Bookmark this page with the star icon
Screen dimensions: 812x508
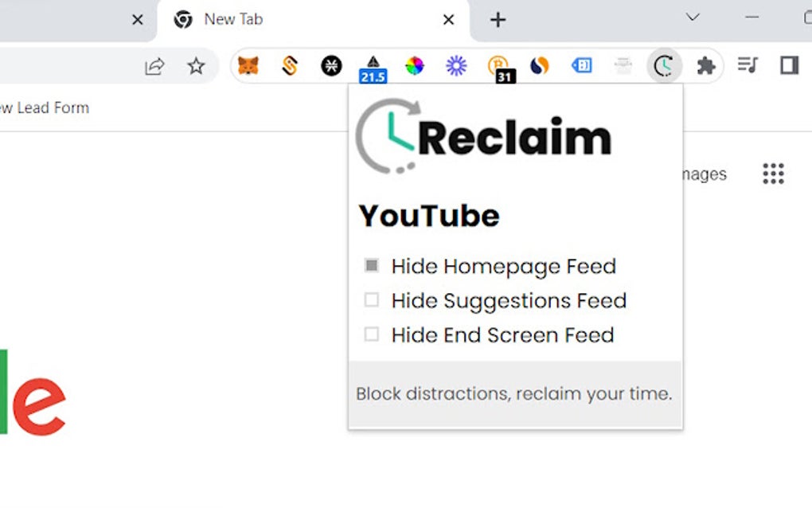point(196,66)
